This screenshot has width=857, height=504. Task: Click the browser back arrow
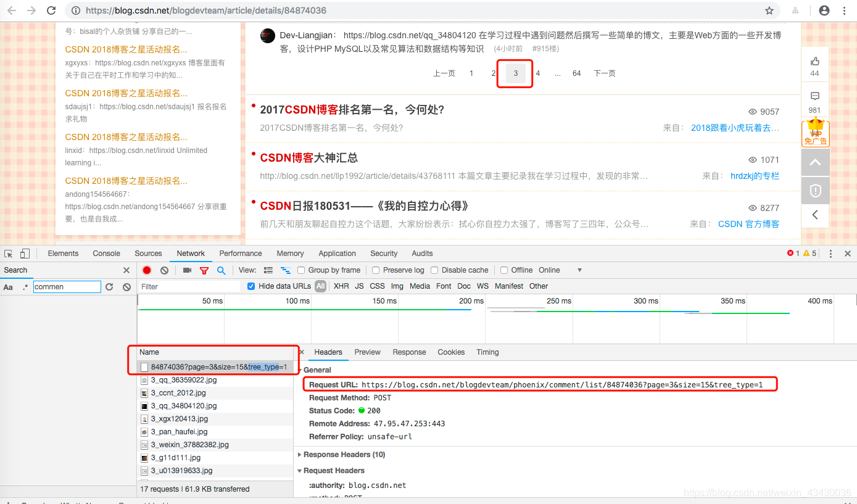pyautogui.click(x=12, y=10)
